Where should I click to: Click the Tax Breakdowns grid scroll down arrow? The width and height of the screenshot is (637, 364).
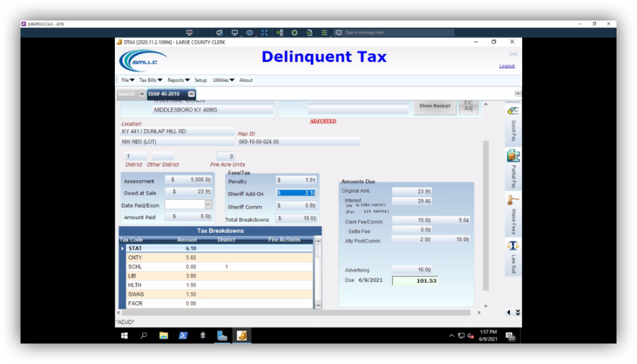tap(318, 305)
